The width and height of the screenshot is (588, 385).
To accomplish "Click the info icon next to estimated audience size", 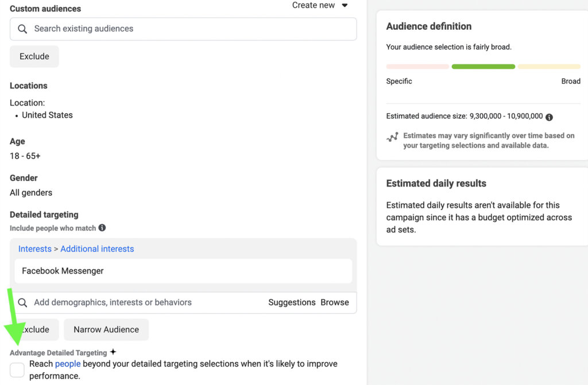I will click(549, 116).
